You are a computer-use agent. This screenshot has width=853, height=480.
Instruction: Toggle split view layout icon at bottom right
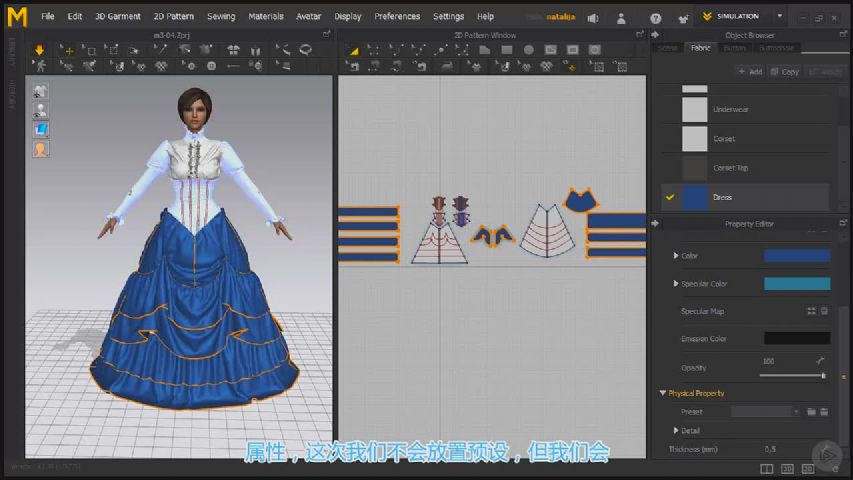[767, 469]
